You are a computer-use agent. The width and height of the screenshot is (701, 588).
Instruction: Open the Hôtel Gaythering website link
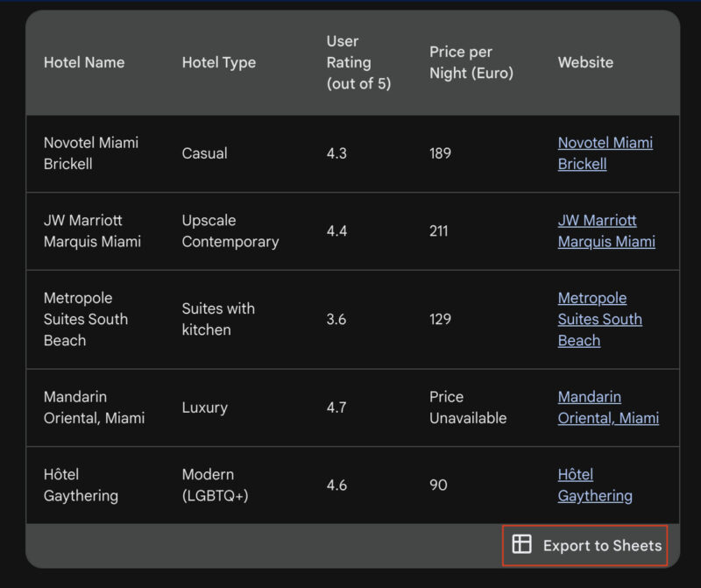[x=597, y=485]
